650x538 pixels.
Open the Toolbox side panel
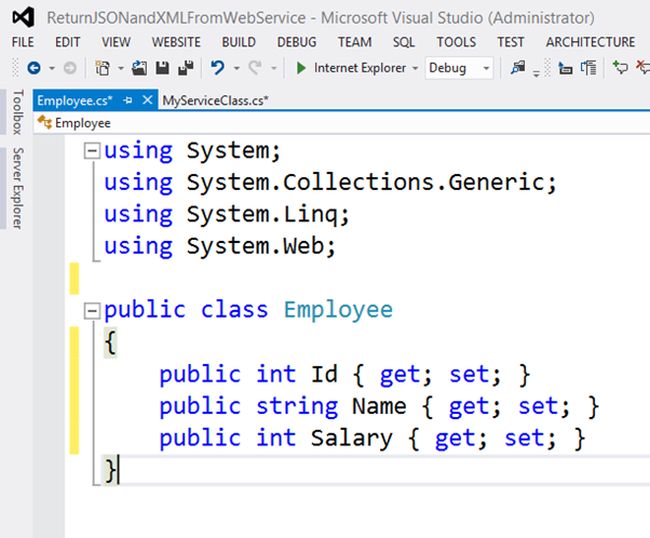17,112
